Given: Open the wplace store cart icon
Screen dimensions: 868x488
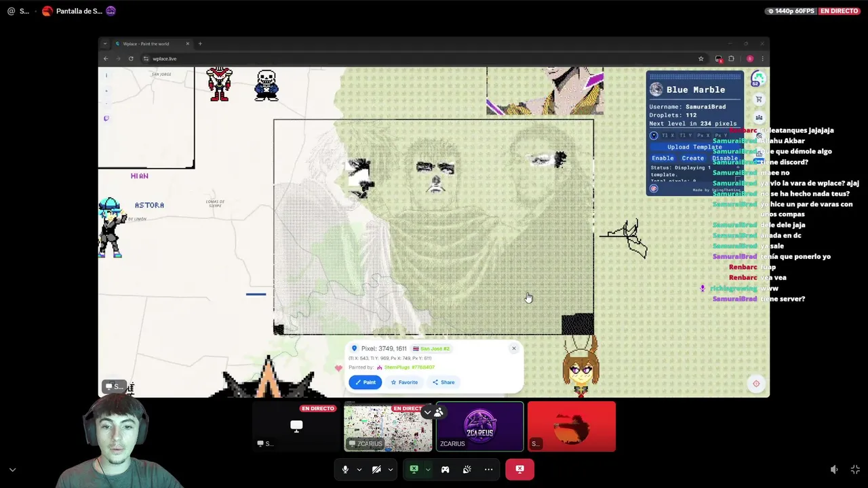Looking at the screenshot, I should (x=759, y=99).
